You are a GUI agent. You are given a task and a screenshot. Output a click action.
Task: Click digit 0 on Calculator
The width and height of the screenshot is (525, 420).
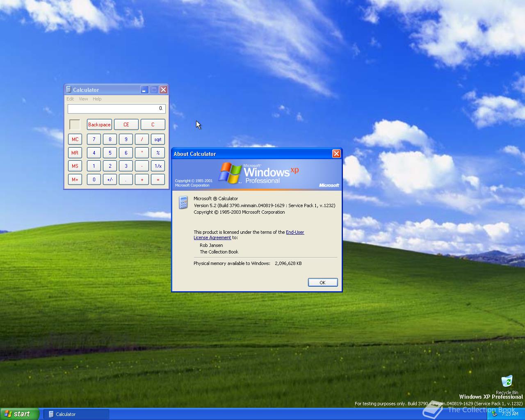94,180
